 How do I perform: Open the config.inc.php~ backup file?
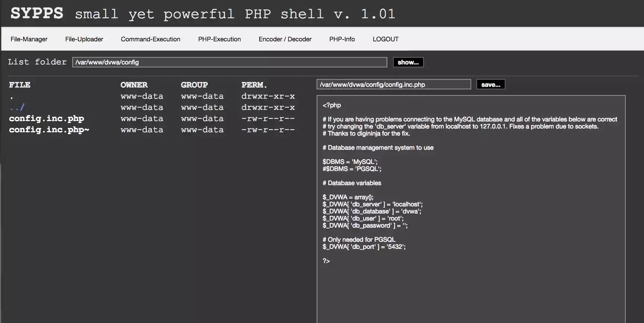point(49,130)
